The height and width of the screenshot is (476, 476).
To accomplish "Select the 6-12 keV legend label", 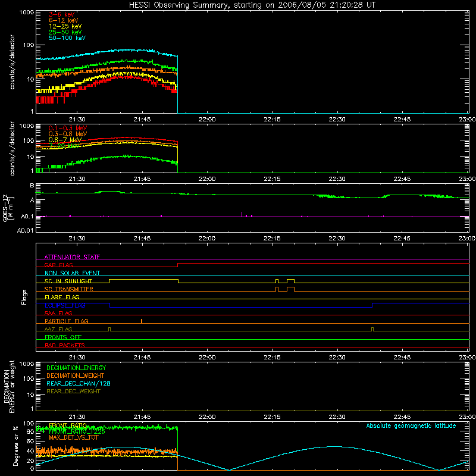I will tap(64, 20).
